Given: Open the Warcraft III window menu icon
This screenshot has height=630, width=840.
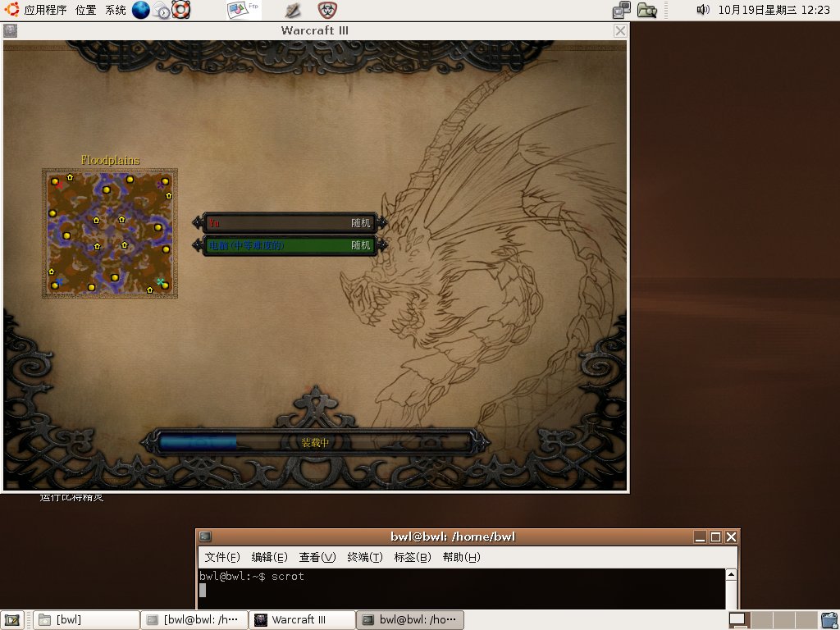Looking at the screenshot, I should [x=10, y=30].
